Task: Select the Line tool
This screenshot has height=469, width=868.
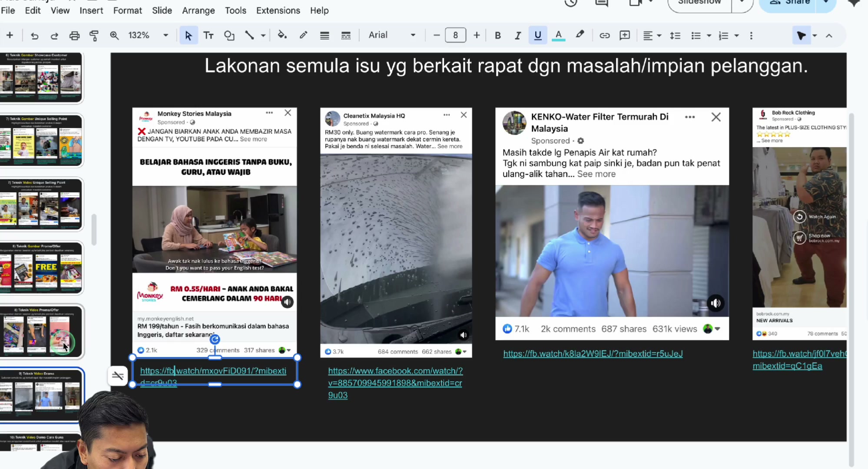Action: coord(249,36)
